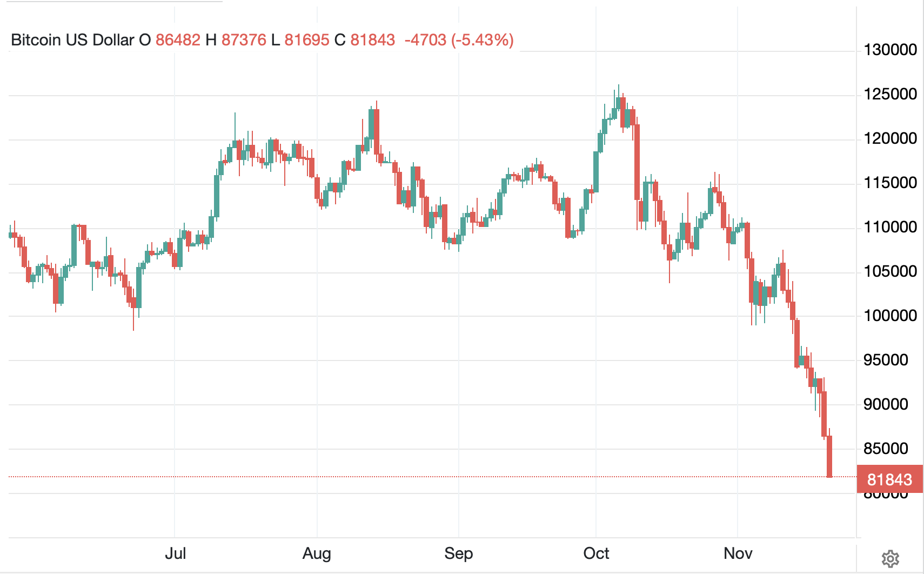The height and width of the screenshot is (574, 924).
Task: Click the low price value 81695
Action: click(306, 40)
